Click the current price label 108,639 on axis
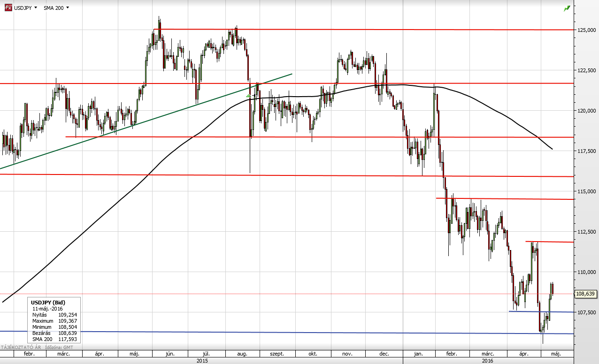The height and width of the screenshot is (364, 599). click(x=585, y=294)
